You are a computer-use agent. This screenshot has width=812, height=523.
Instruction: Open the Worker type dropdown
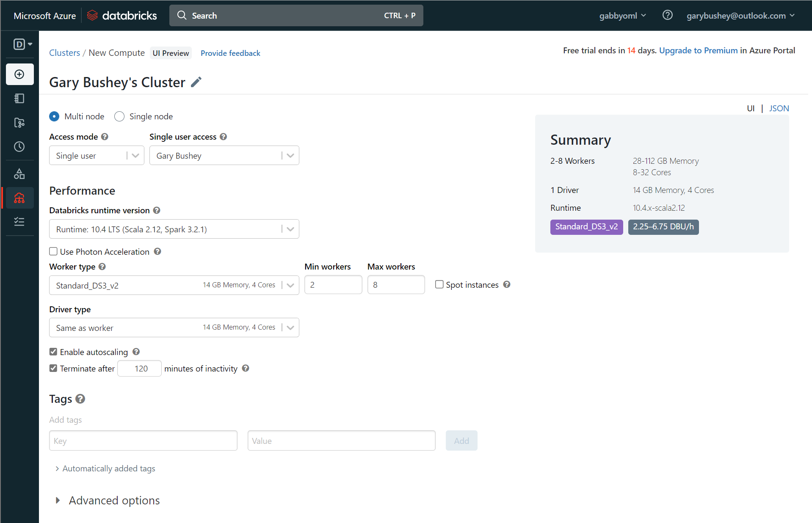click(x=290, y=285)
